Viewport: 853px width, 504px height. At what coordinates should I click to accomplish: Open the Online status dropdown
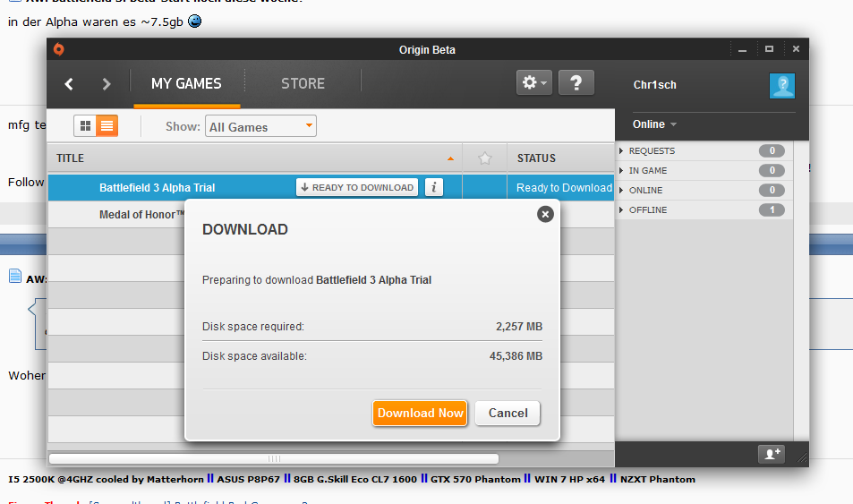coord(654,124)
